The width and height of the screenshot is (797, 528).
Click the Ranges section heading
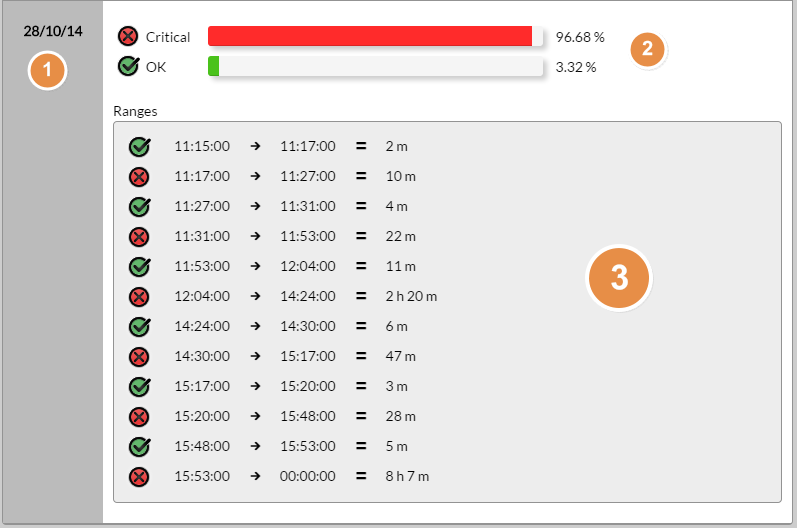click(x=136, y=111)
